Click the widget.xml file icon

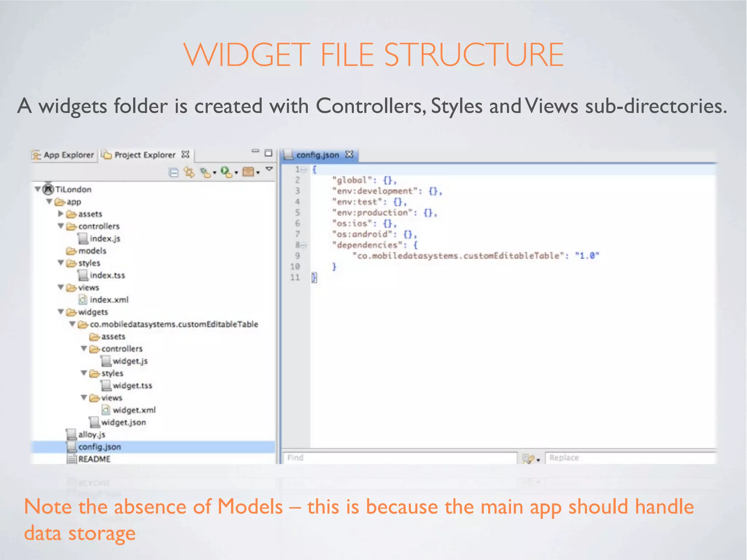point(106,410)
